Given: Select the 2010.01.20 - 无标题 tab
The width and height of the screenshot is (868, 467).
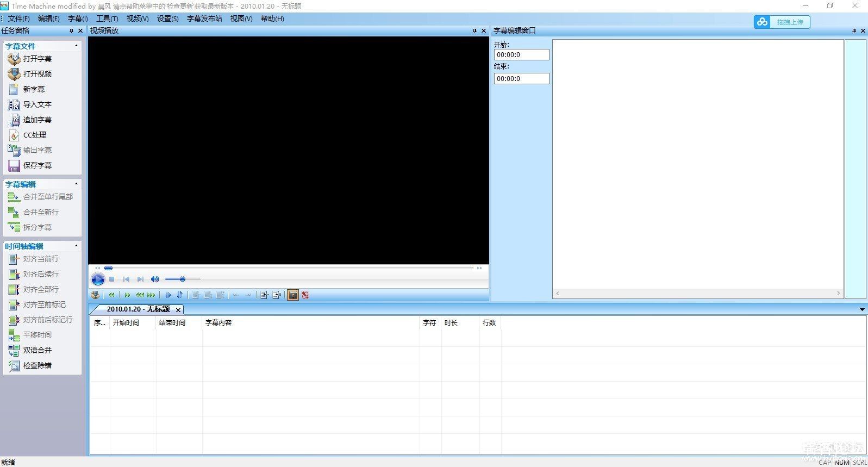Looking at the screenshot, I should point(138,309).
